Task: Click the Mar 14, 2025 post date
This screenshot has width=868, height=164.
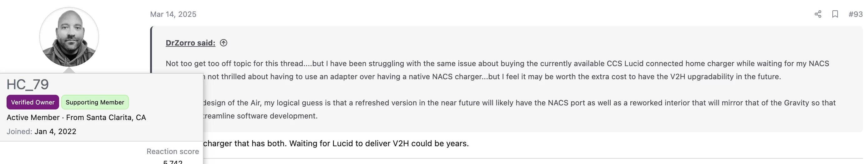Action: point(173,14)
